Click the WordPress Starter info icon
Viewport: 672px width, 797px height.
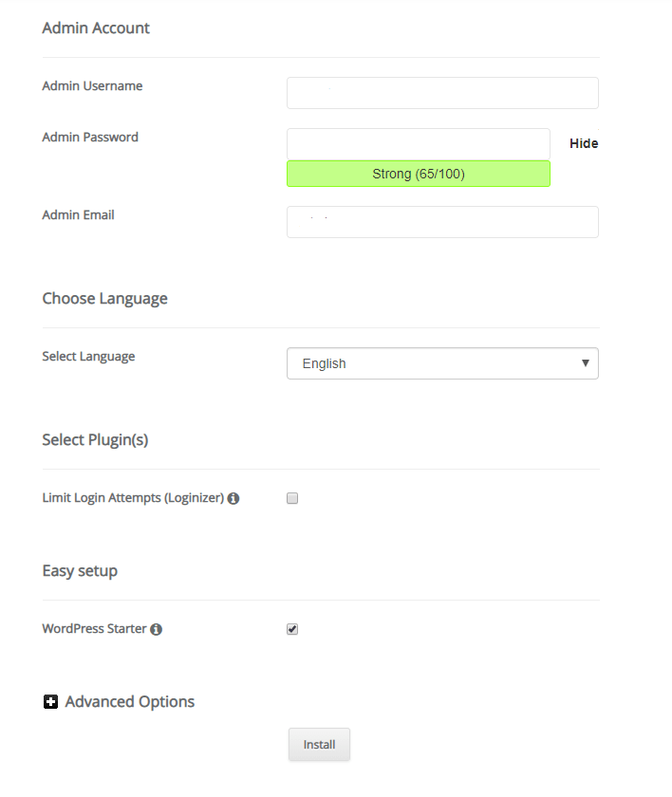[156, 630]
